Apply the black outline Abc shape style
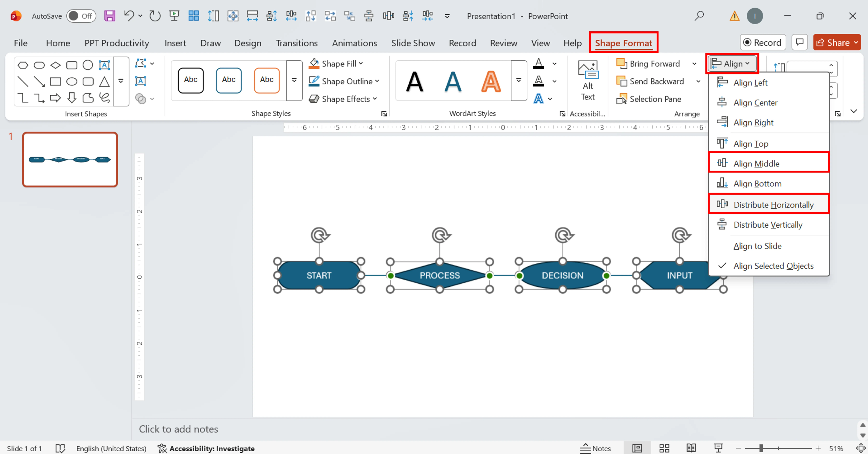 191,80
